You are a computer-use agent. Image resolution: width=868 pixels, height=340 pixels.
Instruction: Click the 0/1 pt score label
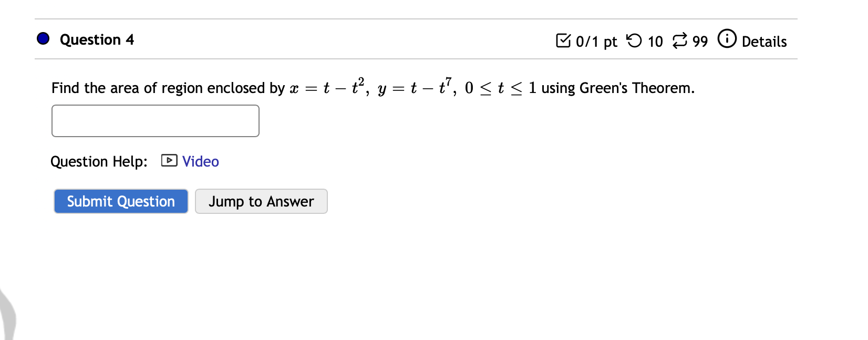pos(596,42)
